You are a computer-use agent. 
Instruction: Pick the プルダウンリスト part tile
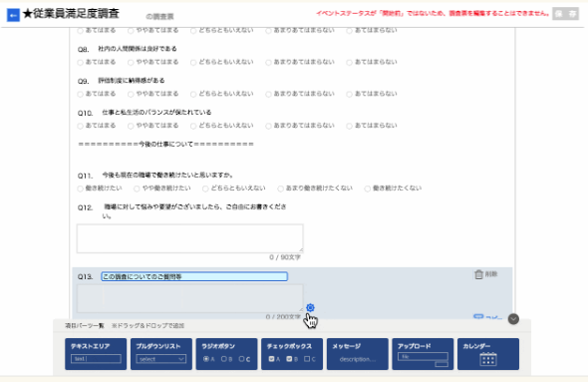[161, 354]
